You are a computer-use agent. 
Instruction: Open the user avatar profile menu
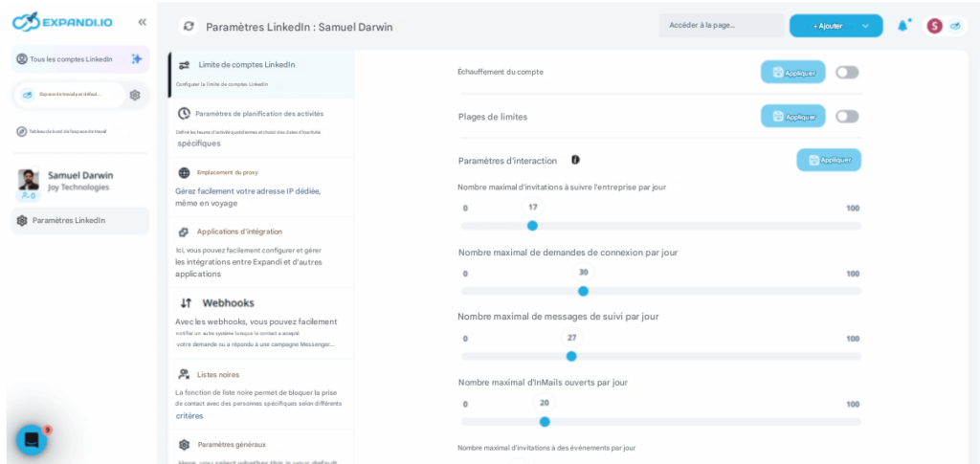[934, 26]
